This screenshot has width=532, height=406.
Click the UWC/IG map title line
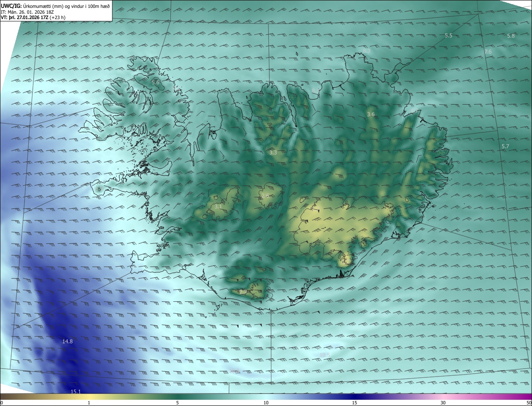point(55,6)
